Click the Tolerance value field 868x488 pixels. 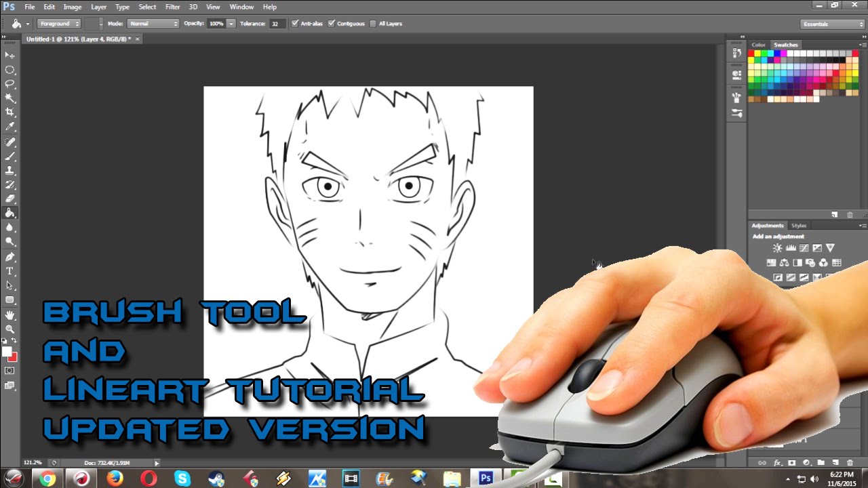point(277,23)
